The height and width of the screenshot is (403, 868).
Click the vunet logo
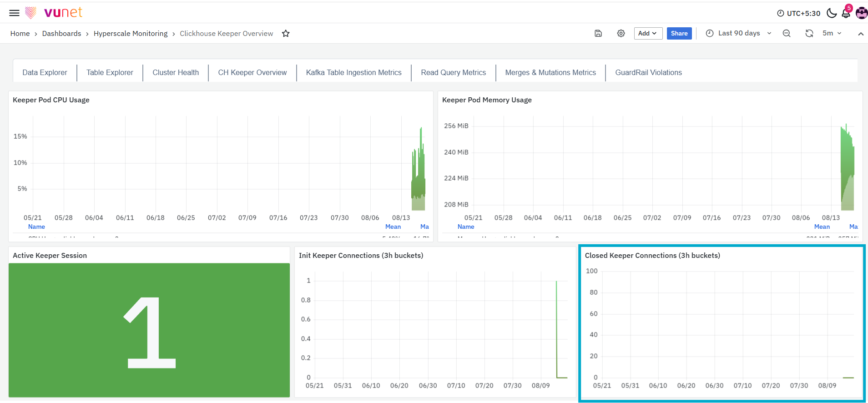click(x=54, y=12)
